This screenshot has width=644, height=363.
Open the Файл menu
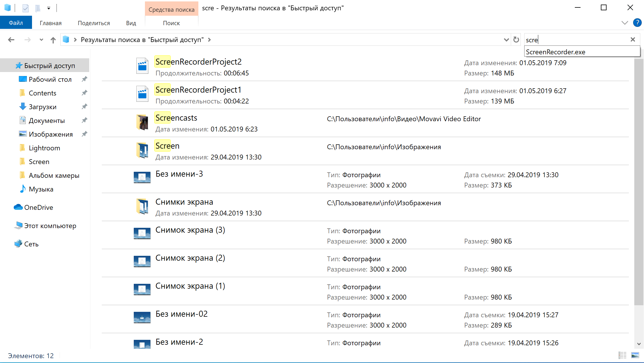tap(16, 23)
